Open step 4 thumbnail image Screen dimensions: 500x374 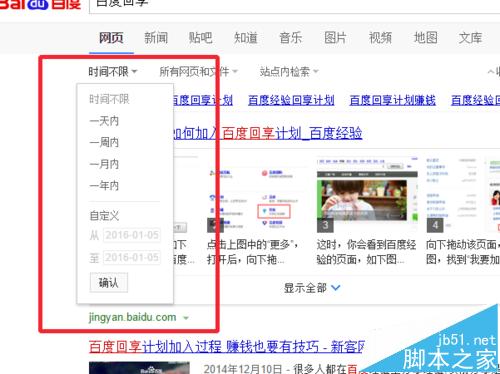point(463,195)
